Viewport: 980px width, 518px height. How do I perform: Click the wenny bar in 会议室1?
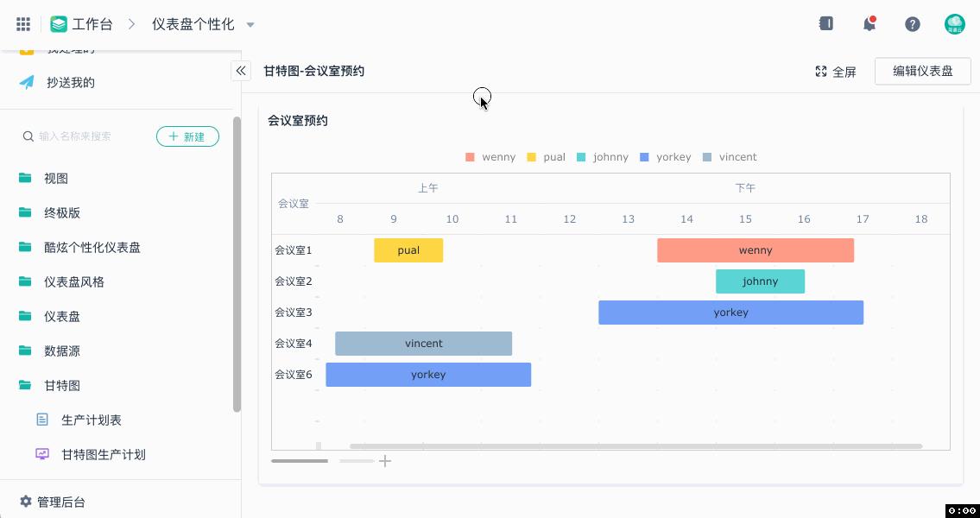point(756,250)
